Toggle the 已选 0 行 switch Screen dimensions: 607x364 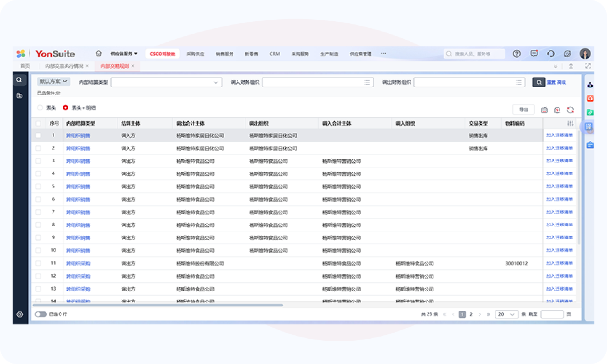40,314
